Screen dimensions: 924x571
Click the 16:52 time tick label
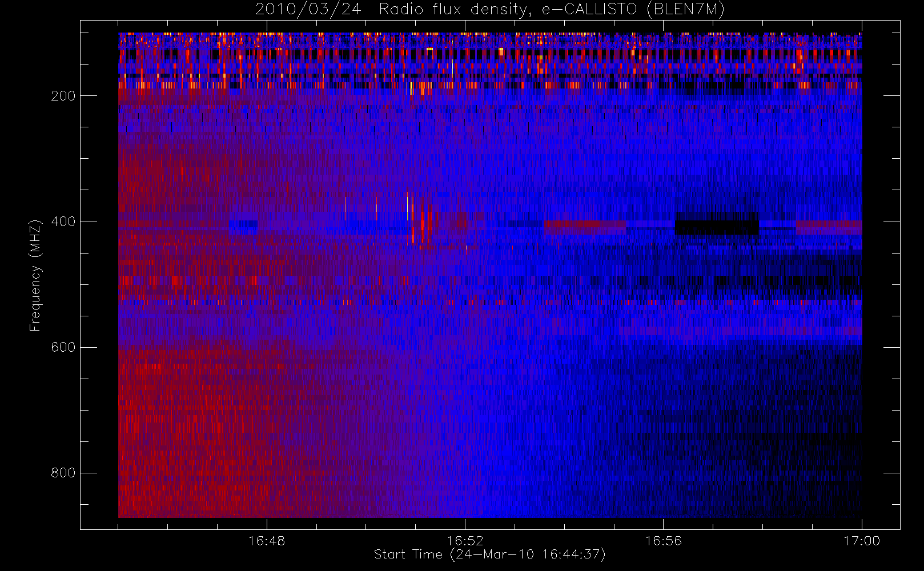click(465, 541)
